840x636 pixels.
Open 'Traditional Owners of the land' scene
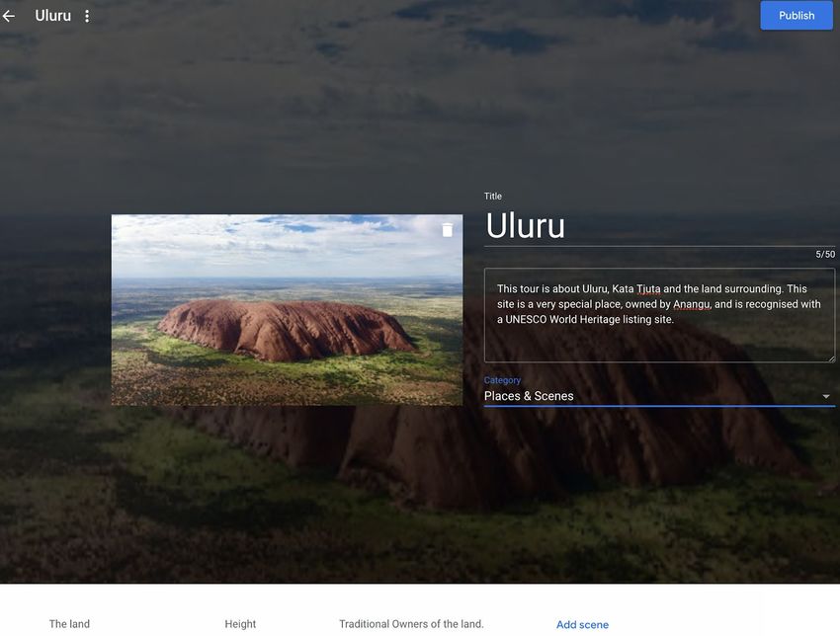[411, 624]
